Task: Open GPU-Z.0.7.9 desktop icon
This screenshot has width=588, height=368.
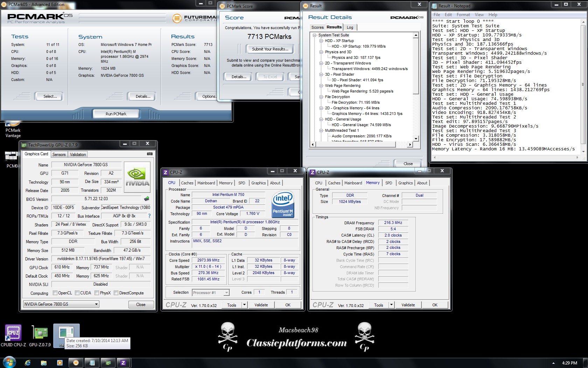Action: click(40, 336)
